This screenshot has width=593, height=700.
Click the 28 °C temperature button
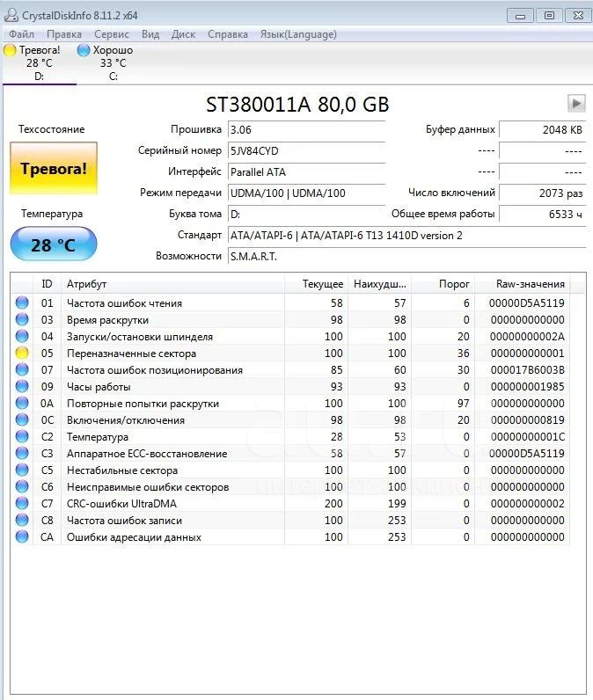[54, 244]
